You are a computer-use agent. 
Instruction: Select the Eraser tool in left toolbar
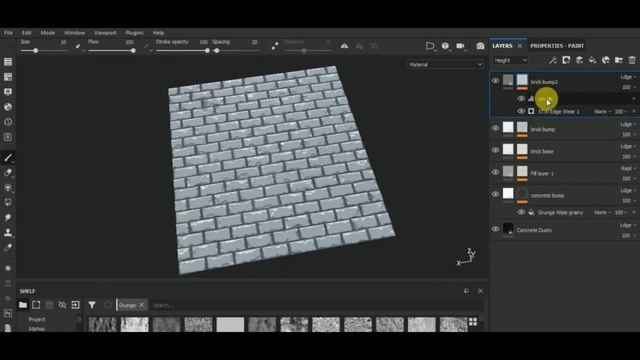8,173
